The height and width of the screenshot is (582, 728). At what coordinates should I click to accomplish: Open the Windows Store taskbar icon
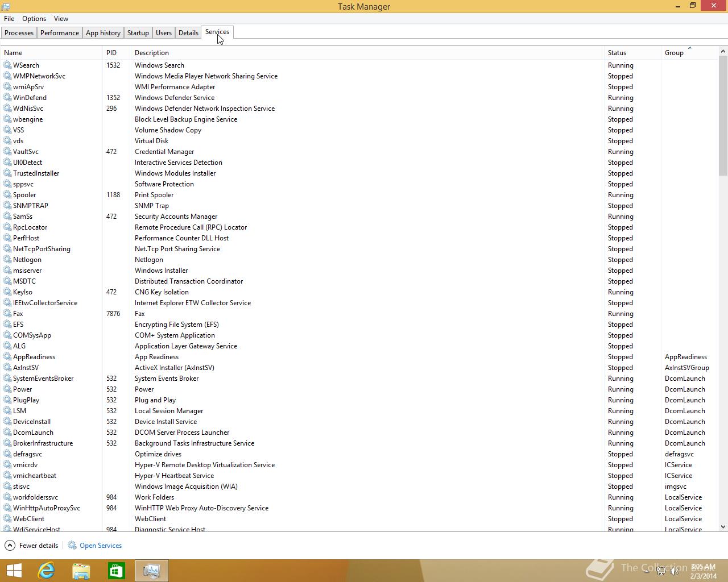tap(117, 571)
